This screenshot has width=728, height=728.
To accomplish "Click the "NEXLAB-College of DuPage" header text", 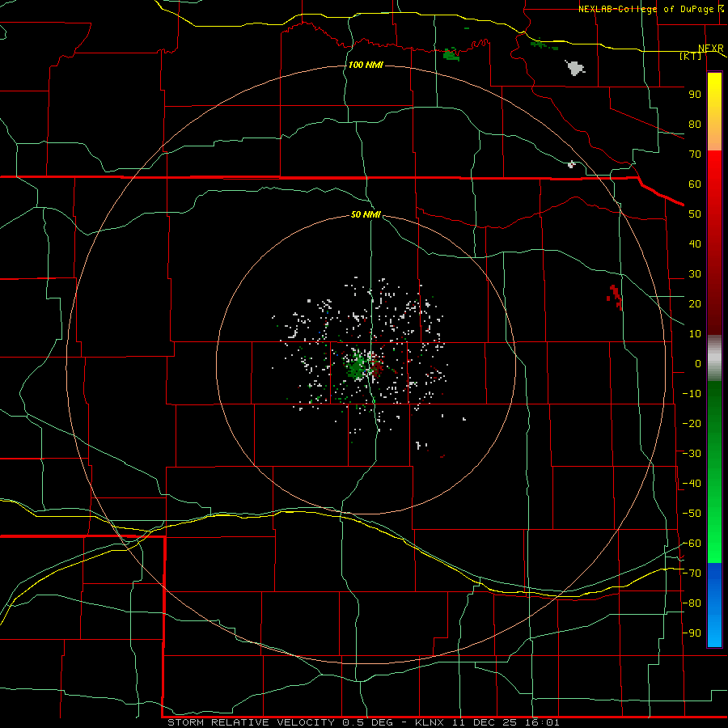I will pos(647,9).
